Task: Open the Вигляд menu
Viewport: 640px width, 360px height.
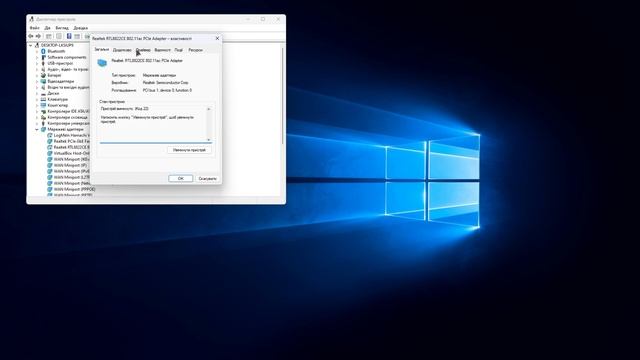Action: coord(62,28)
